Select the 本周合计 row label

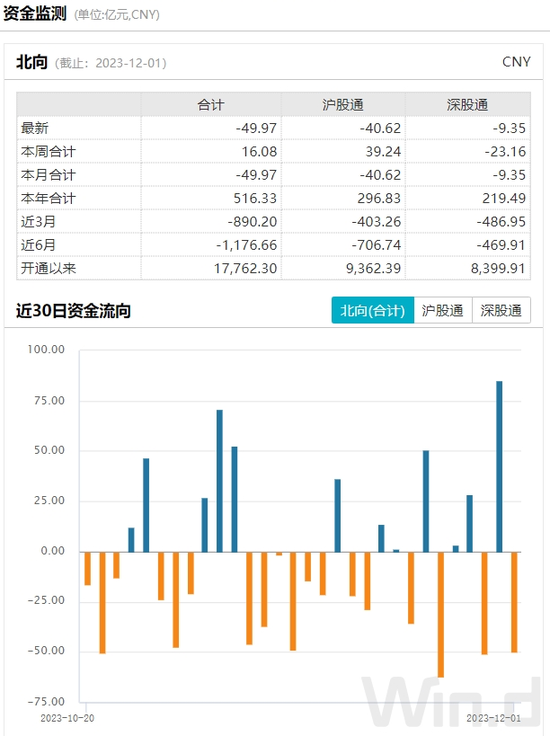coord(48,151)
